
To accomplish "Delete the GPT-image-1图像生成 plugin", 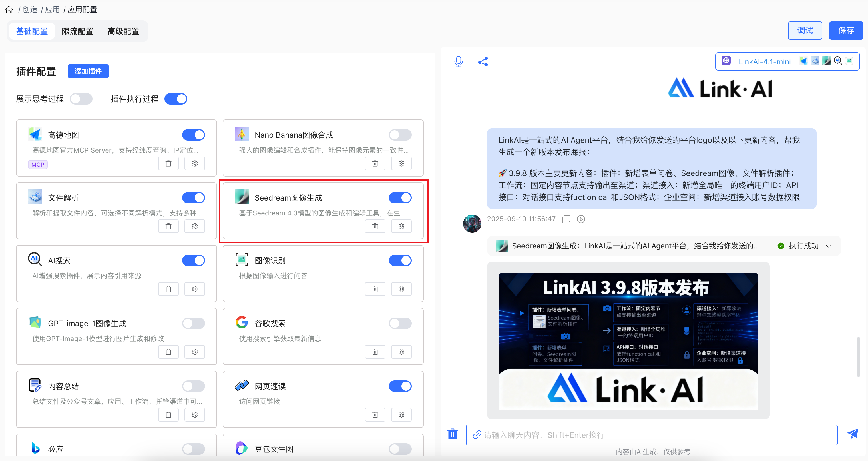I will tap(168, 352).
